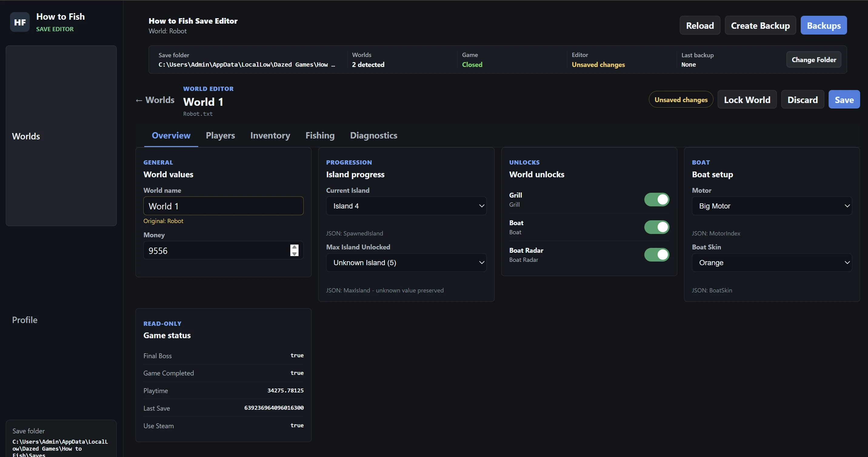This screenshot has height=457, width=868.
Task: Switch to the Players tab
Action: [x=220, y=135]
